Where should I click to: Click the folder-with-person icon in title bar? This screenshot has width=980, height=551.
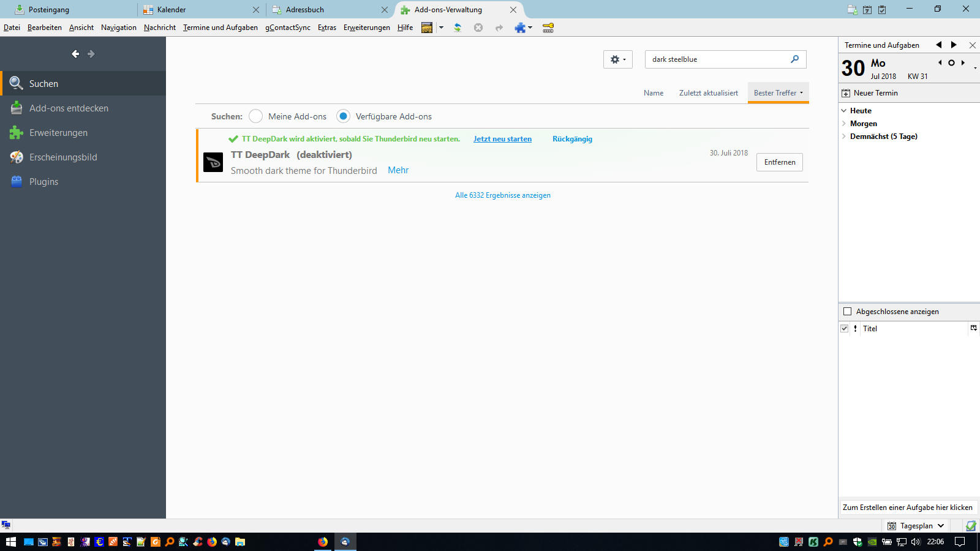point(852,9)
